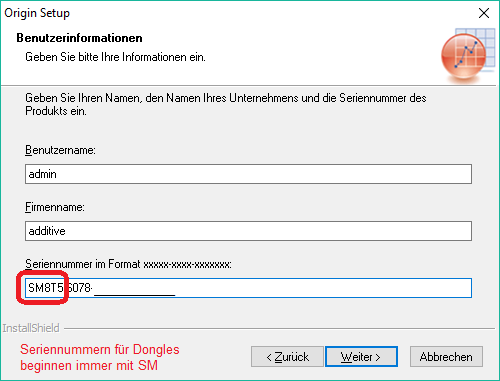Click the Firmenname label
The width and height of the screenshot is (500, 381).
tap(55, 207)
